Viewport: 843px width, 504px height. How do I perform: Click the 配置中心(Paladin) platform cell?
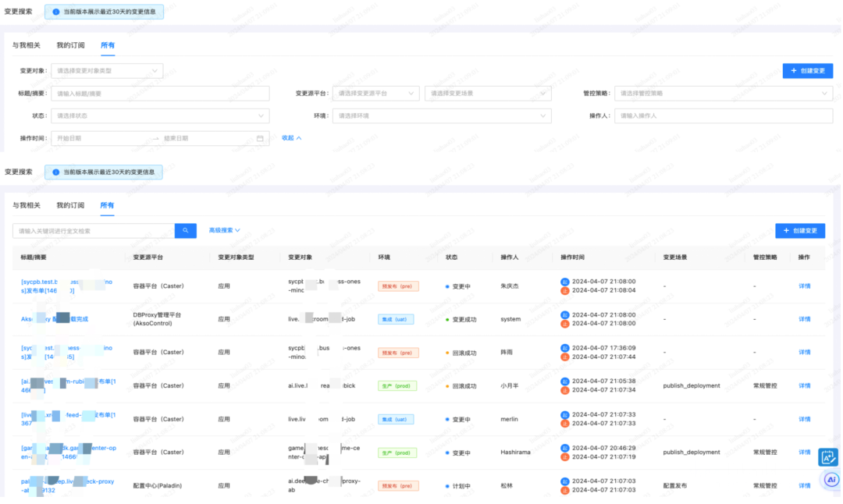click(158, 486)
